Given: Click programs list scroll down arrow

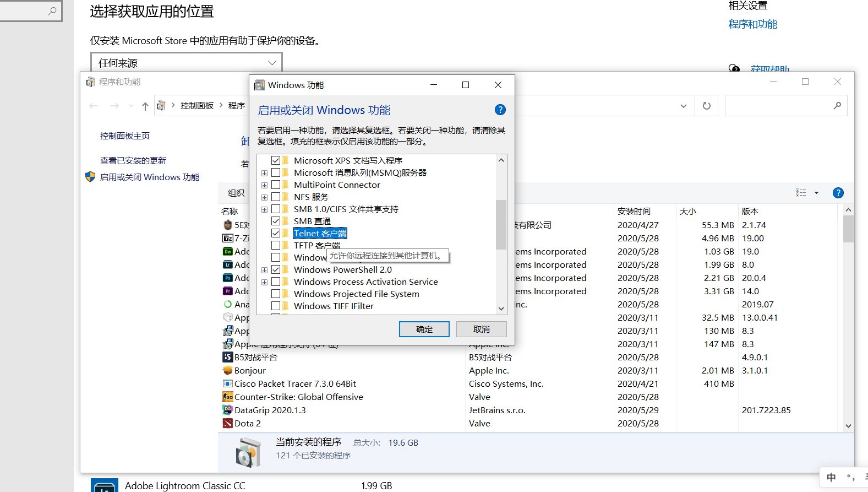Looking at the screenshot, I should pyautogui.click(x=848, y=426).
